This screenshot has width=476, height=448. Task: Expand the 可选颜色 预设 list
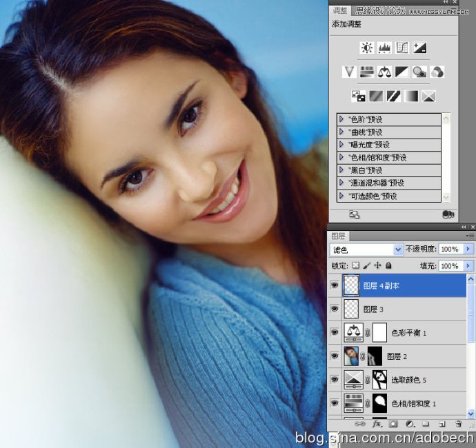click(341, 196)
